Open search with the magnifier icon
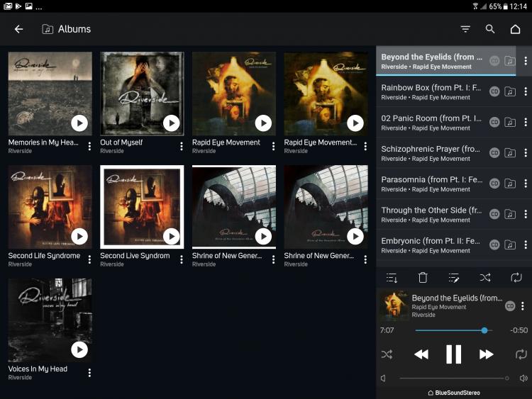Screen dimensions: 532x399 click(490, 29)
